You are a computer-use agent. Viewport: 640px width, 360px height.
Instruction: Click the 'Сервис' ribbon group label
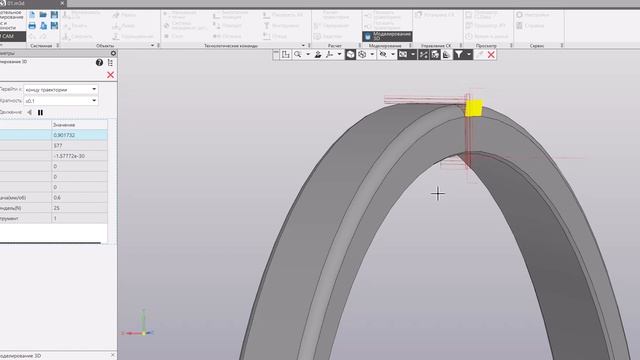point(537,46)
